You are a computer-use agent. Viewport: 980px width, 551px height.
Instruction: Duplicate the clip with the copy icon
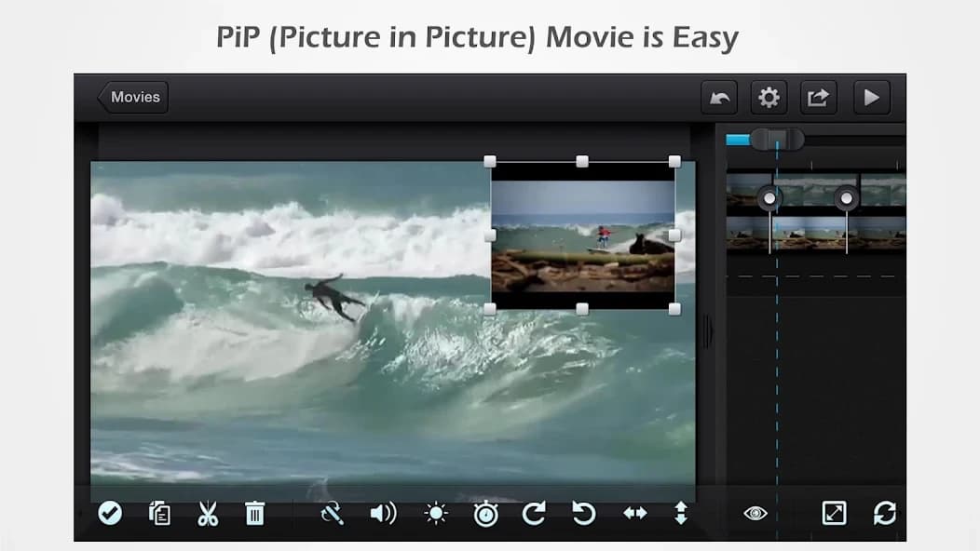(159, 513)
